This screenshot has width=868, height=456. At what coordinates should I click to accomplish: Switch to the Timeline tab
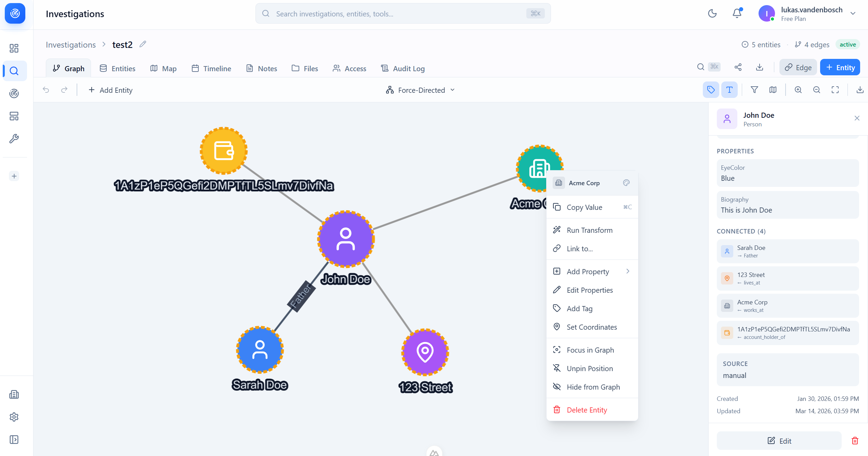pyautogui.click(x=211, y=68)
